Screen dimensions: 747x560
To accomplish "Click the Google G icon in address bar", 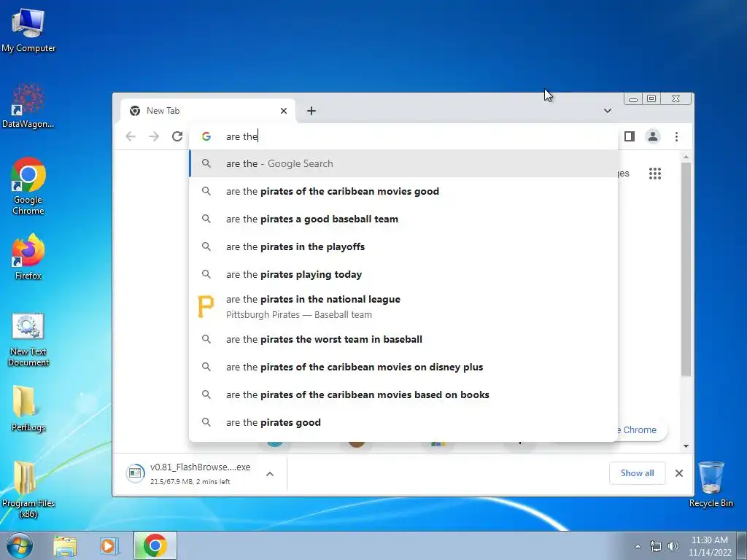I will coord(206,136).
